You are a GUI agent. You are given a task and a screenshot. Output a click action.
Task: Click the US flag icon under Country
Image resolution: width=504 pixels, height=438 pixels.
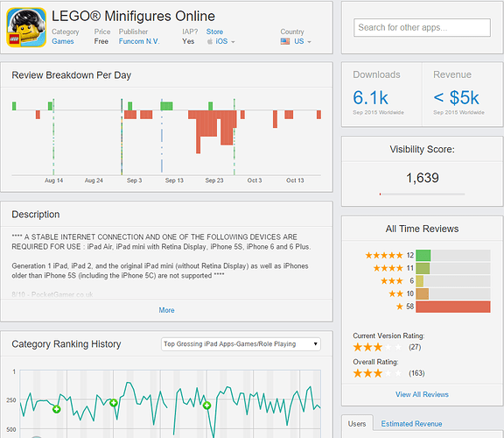click(285, 41)
